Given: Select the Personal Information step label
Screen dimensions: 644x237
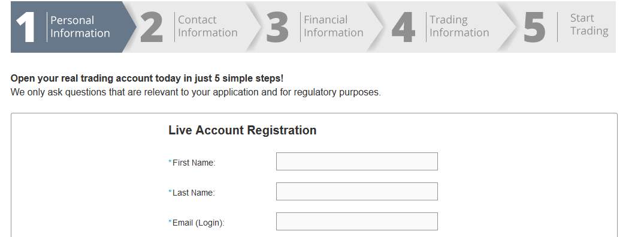Looking at the screenshot, I should 80,27.
